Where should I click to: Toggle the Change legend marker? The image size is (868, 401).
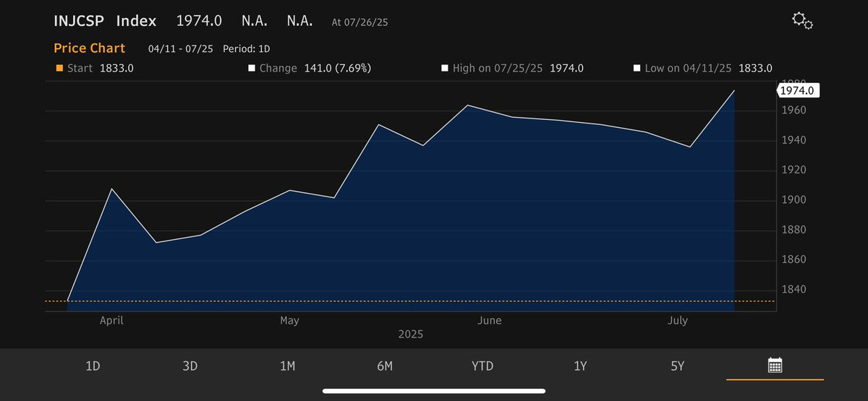[x=252, y=69]
